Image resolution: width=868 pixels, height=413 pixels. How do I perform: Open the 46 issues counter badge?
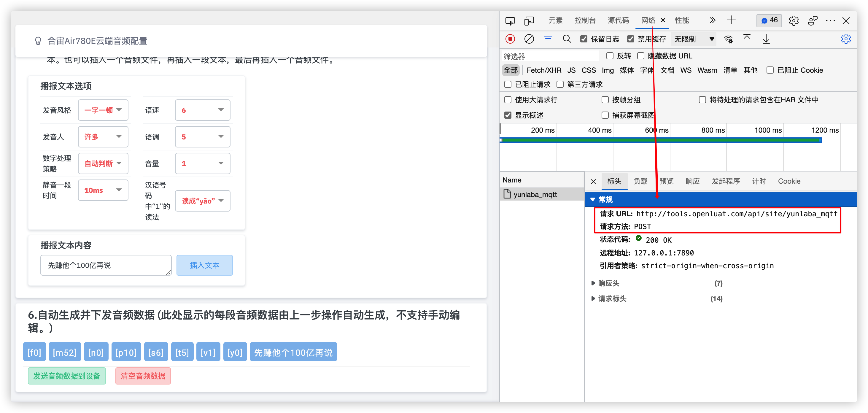(x=769, y=20)
